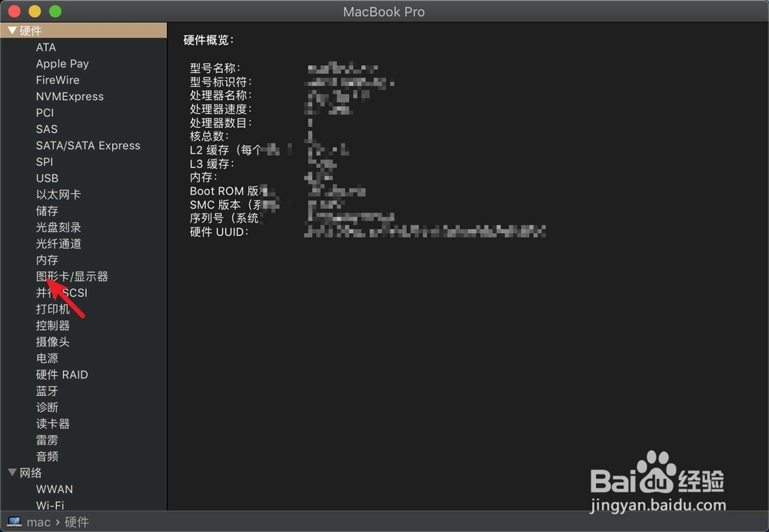The image size is (769, 532).
Task: Open 蓝牙 information
Action: (x=47, y=391)
